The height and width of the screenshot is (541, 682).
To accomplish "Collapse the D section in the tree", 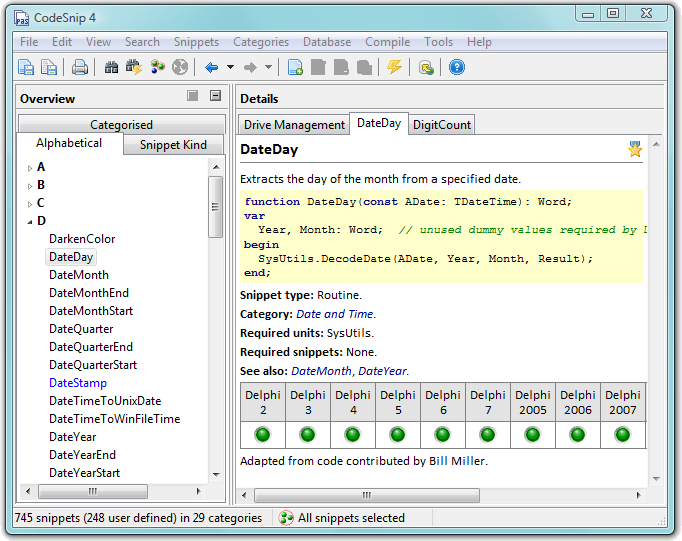I will [30, 221].
